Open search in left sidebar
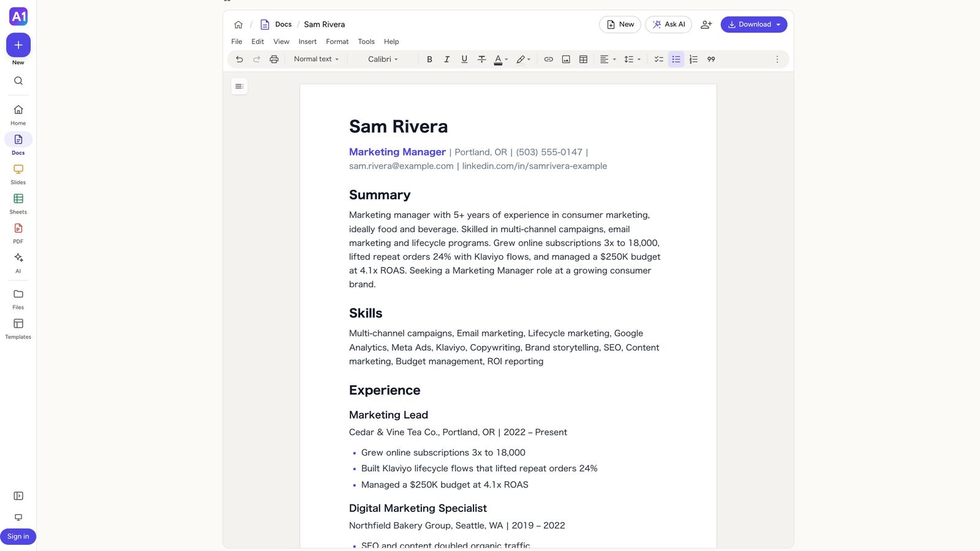 18,81
